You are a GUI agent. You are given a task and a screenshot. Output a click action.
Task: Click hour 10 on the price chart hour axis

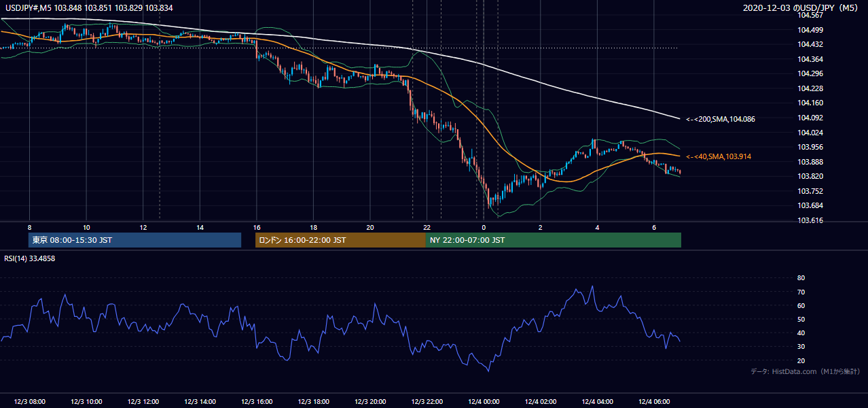click(86, 227)
